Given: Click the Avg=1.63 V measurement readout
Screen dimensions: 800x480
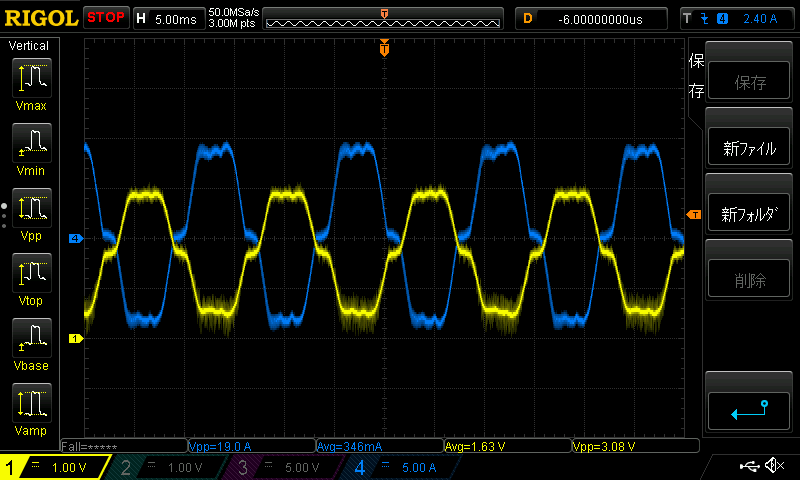Looking at the screenshot, I should click(508, 446).
